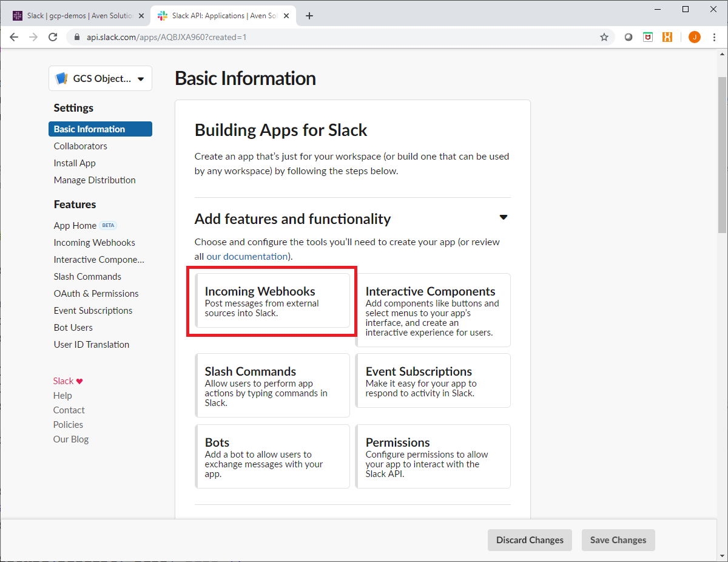Open User ID Translation
728x562 pixels.
(91, 344)
